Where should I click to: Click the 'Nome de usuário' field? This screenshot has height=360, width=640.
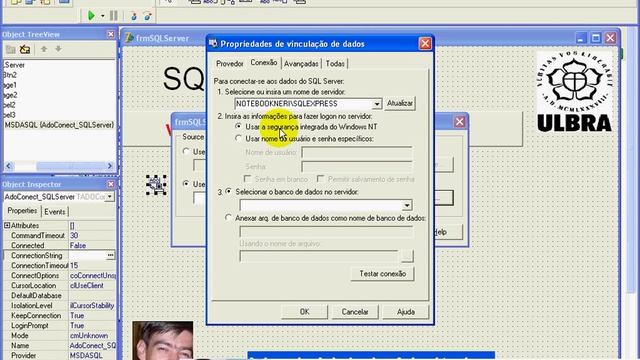357,152
